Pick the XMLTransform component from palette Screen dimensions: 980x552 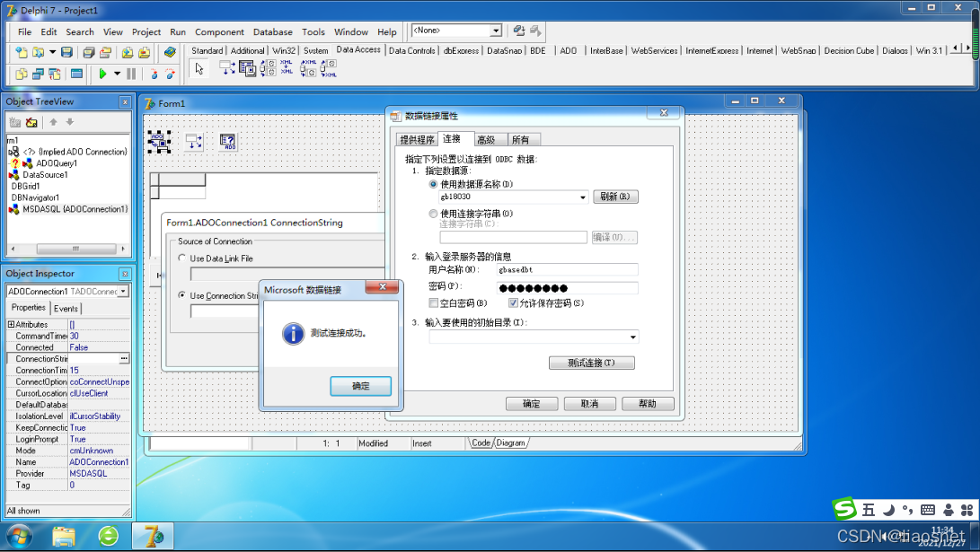click(x=287, y=68)
